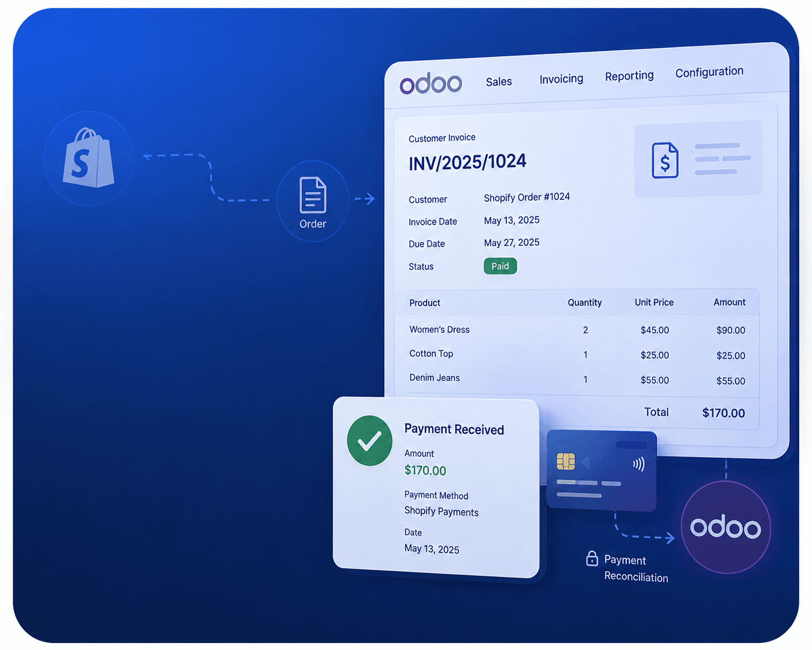Click the Shopify Payments method text
The height and width of the screenshot is (650, 812).
tap(441, 511)
